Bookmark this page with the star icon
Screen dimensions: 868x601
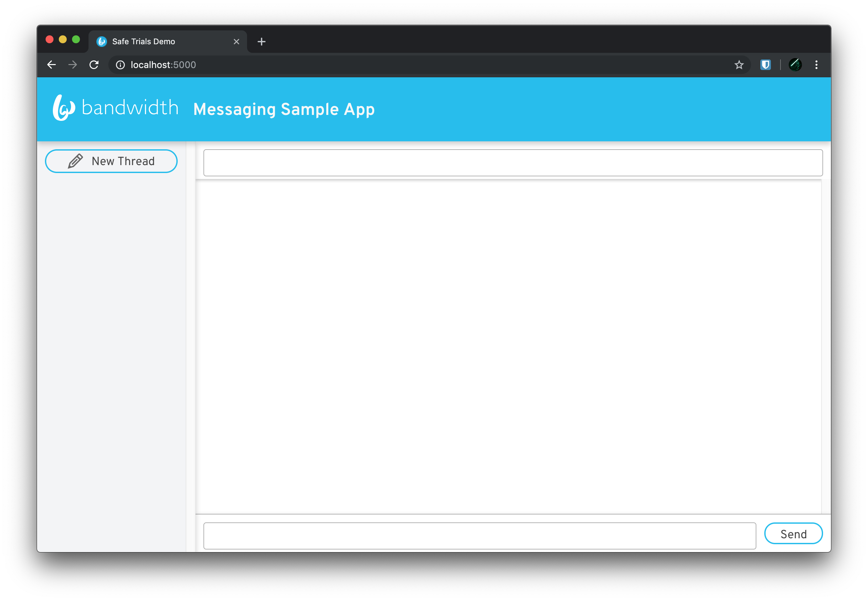[739, 65]
